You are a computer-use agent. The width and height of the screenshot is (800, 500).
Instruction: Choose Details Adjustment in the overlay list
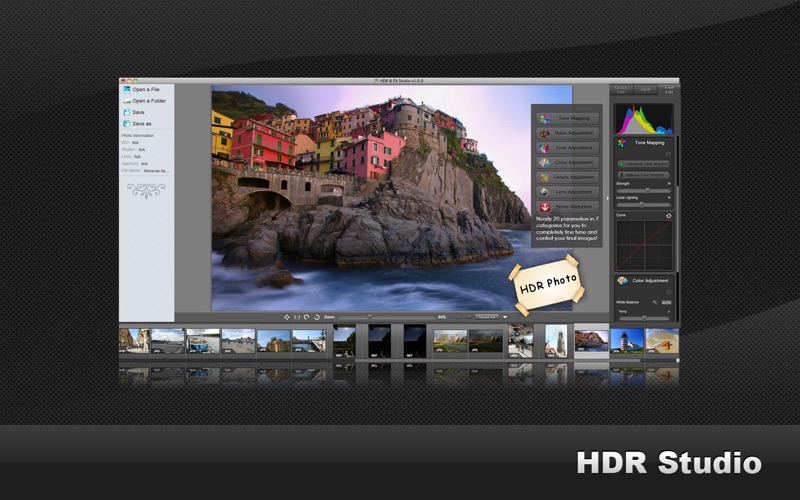point(567,178)
